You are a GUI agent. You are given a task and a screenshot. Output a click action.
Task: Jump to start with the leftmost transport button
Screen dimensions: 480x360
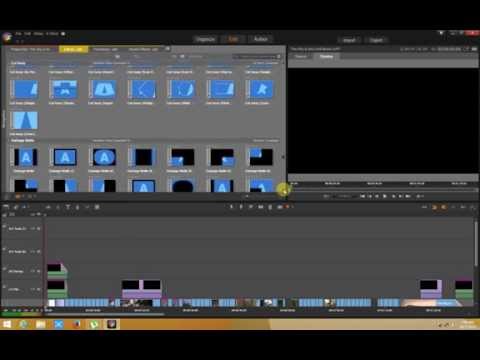click(362, 196)
